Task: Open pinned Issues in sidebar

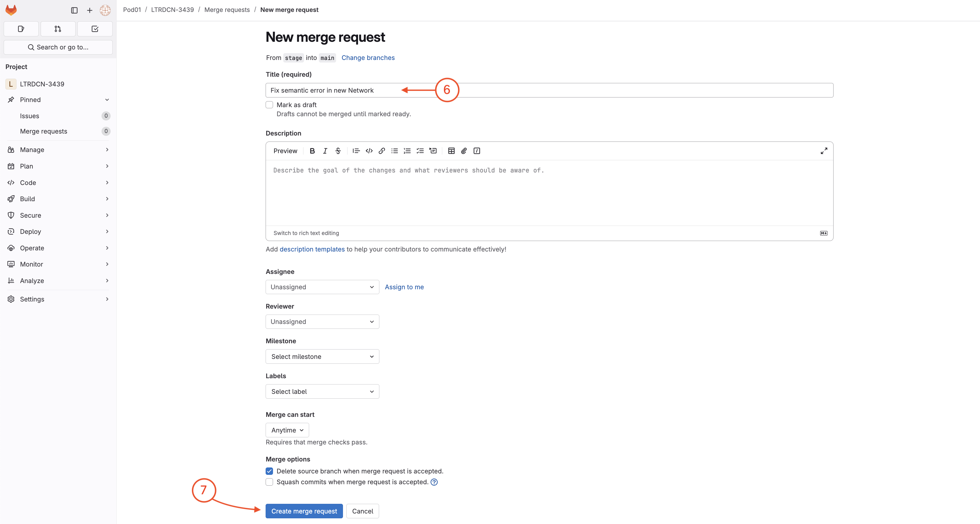Action: tap(58, 116)
